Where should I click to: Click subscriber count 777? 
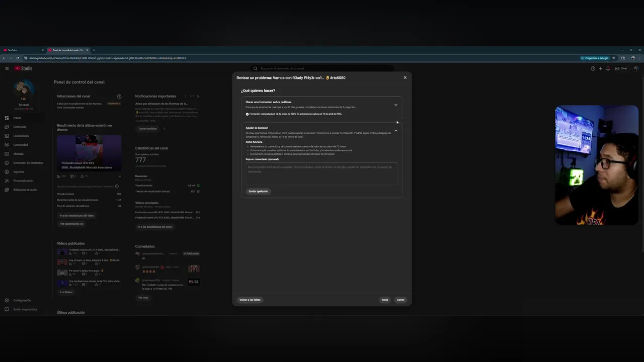[x=140, y=160]
